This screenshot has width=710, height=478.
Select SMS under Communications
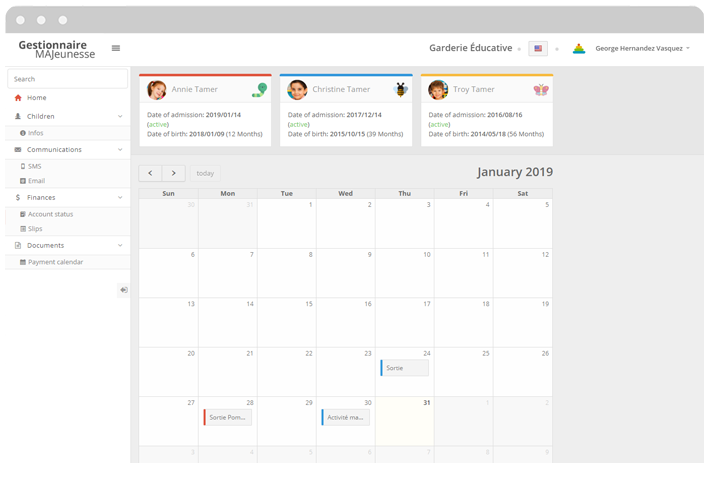click(x=35, y=166)
